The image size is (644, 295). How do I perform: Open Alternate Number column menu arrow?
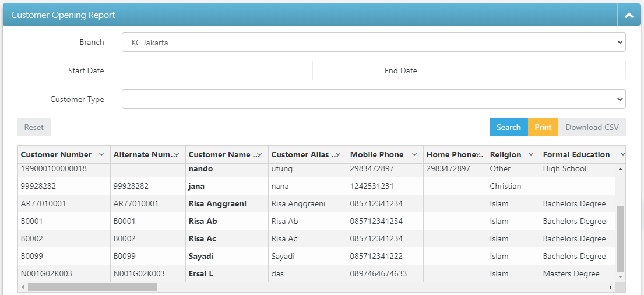[x=177, y=154]
